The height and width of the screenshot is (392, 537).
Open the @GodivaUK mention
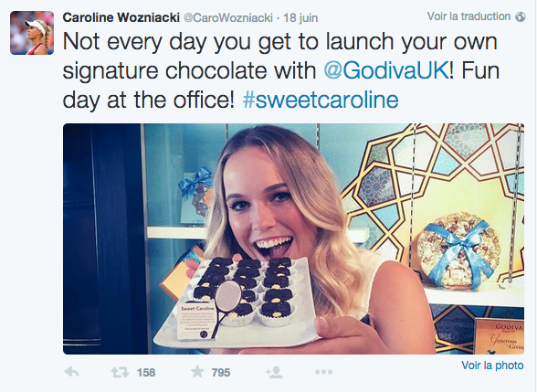point(386,70)
